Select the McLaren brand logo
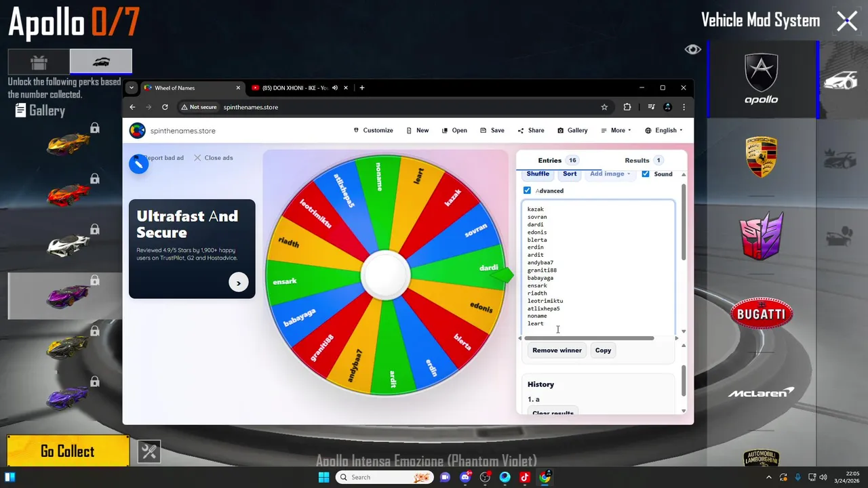This screenshot has height=488, width=868. (762, 392)
